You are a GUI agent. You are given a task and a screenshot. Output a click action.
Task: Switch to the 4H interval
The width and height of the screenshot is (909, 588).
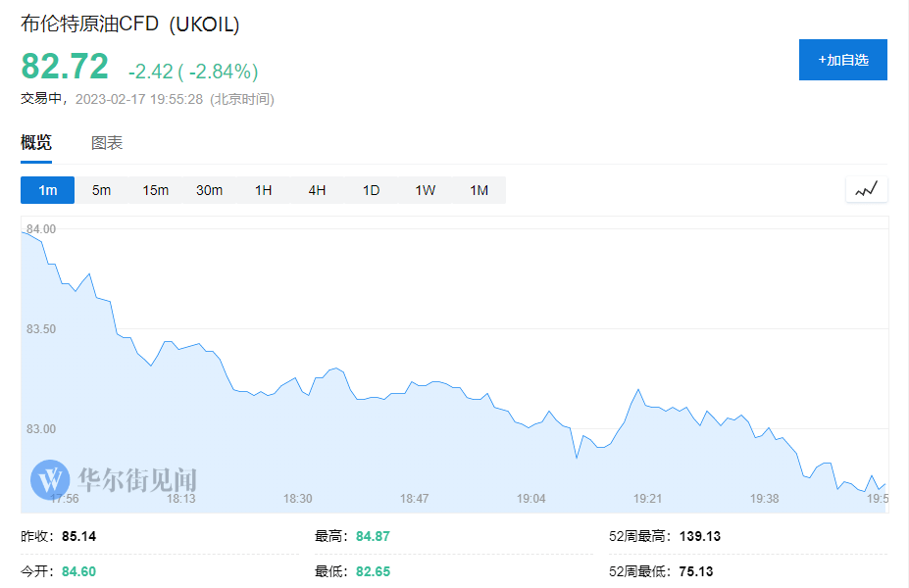point(316,190)
